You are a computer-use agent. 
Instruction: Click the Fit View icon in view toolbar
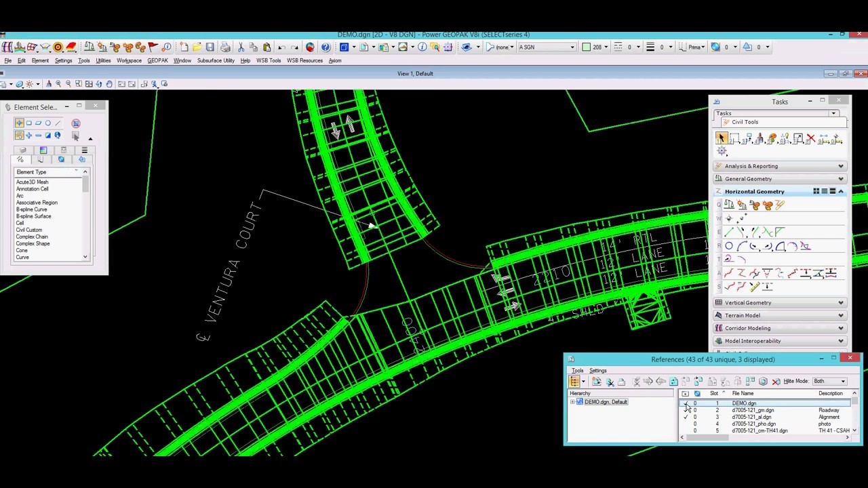[89, 84]
